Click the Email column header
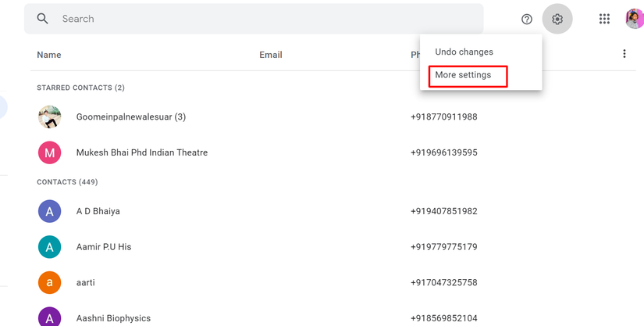 271,55
